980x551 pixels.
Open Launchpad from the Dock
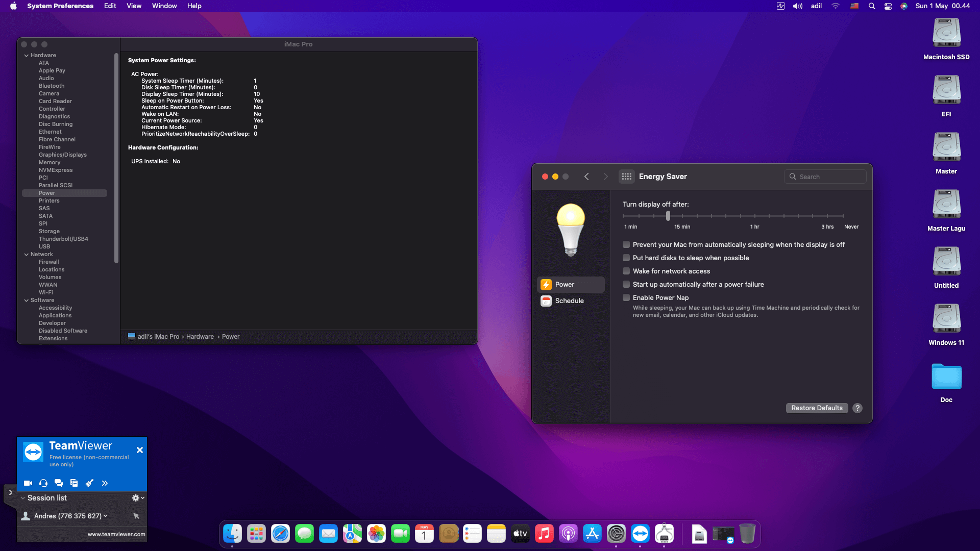click(256, 534)
